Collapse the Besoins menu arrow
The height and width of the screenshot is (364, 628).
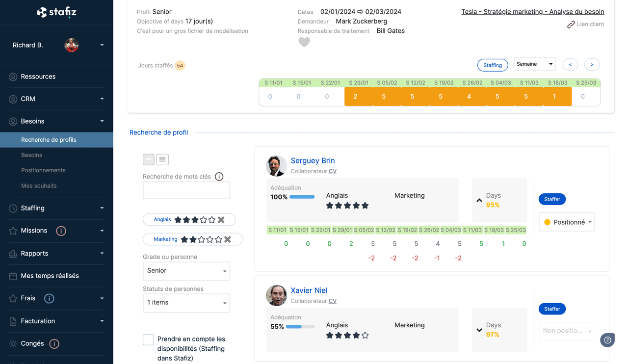coord(102,121)
